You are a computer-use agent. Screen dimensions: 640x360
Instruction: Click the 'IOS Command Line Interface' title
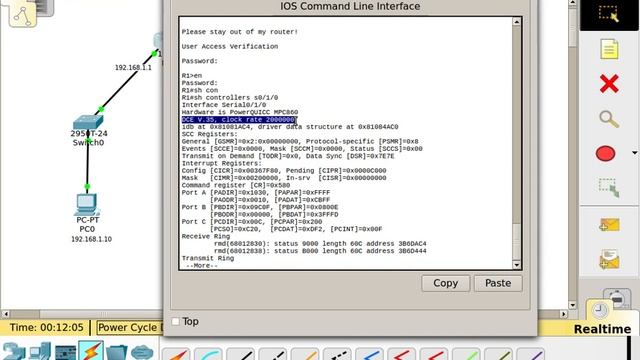point(350,7)
